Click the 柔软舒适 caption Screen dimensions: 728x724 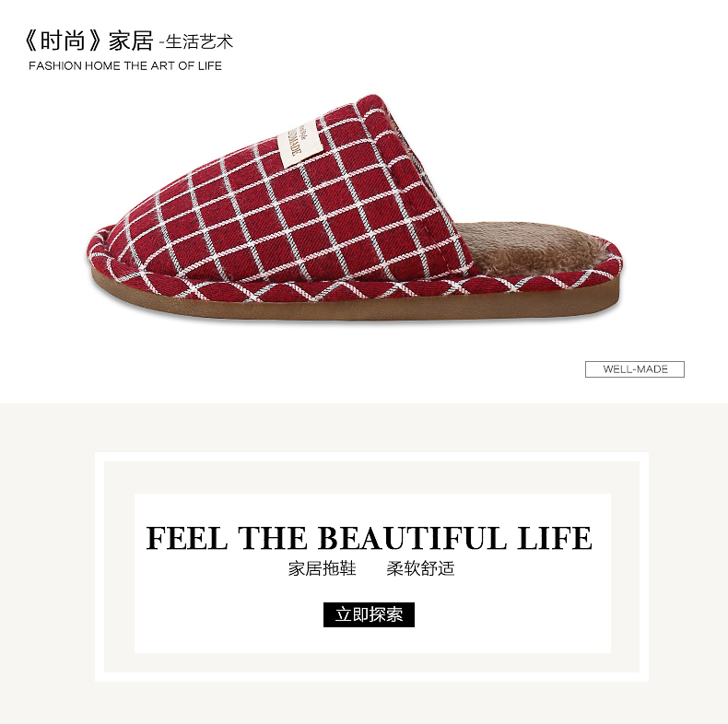pos(420,568)
